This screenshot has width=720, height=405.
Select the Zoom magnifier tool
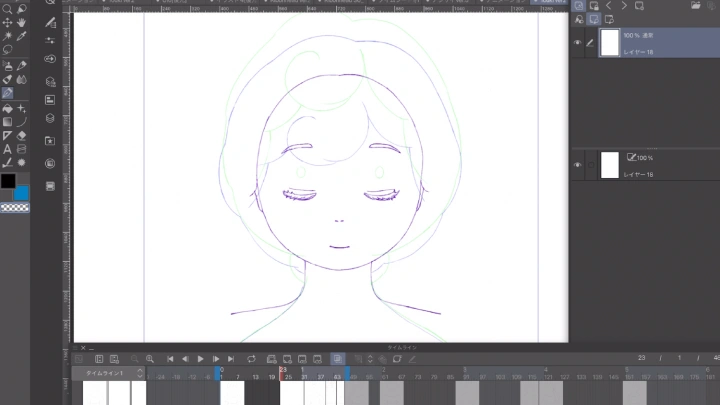click(x=7, y=8)
